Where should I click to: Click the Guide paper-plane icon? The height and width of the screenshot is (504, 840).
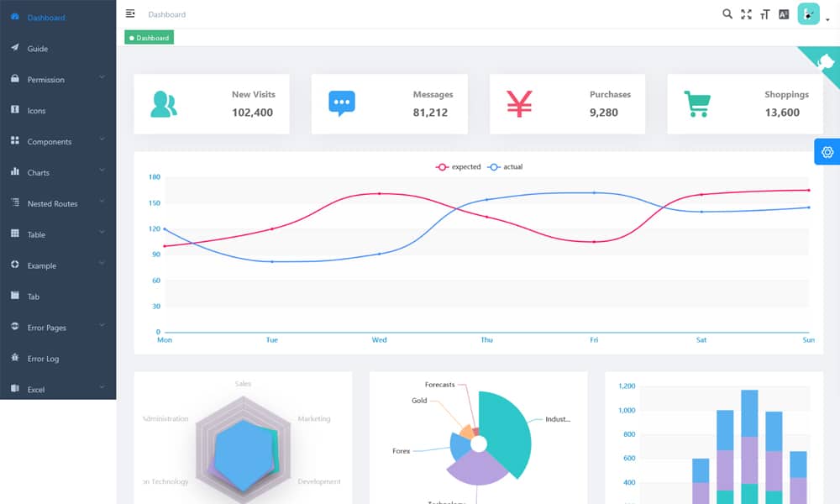tap(14, 48)
